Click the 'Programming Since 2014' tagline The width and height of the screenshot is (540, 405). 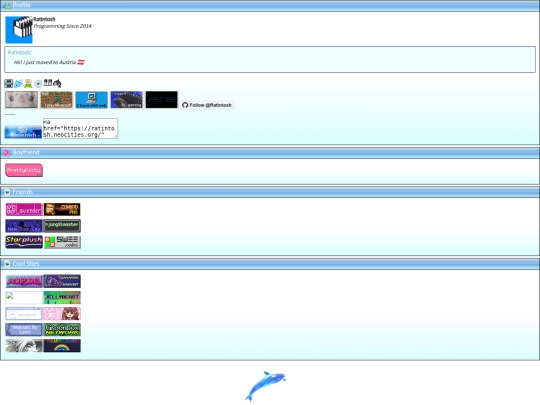(x=63, y=26)
